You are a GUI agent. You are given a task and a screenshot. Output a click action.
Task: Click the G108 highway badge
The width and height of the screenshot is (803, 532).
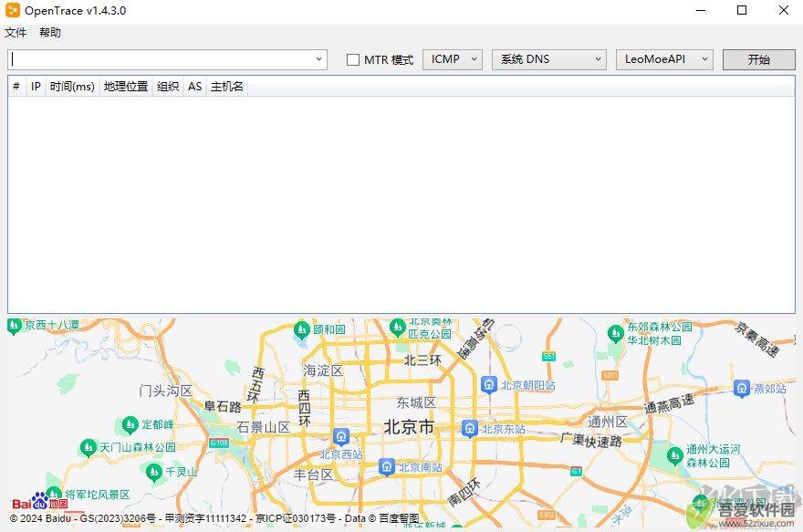click(219, 443)
